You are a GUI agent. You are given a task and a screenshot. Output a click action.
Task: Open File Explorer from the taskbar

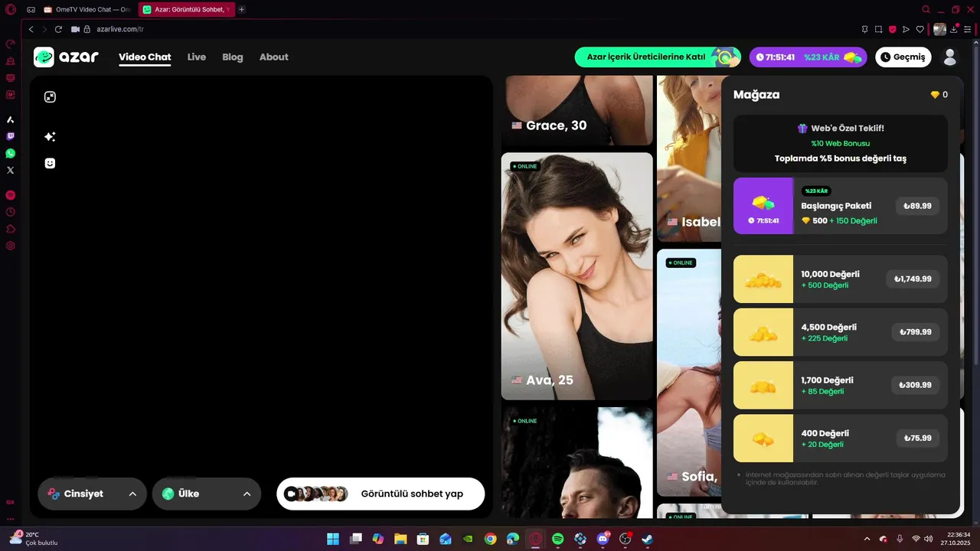pos(400,539)
